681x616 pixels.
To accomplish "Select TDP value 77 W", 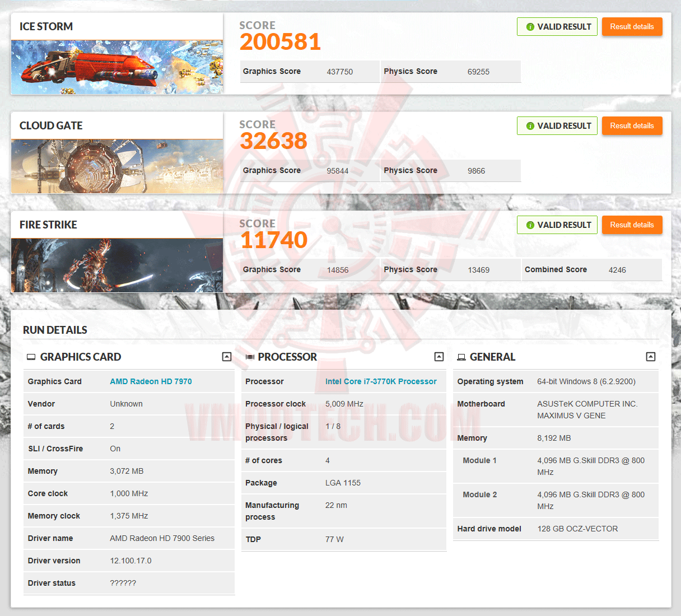I will (334, 539).
